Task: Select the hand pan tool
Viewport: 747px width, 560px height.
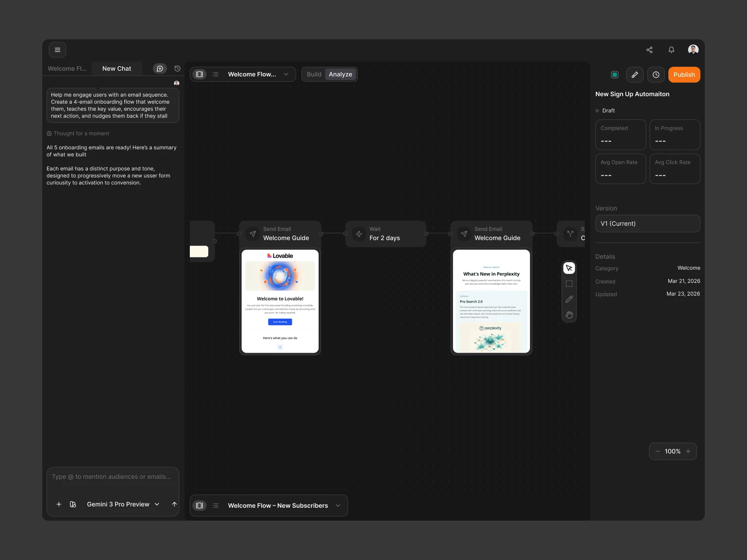Action: tap(569, 315)
